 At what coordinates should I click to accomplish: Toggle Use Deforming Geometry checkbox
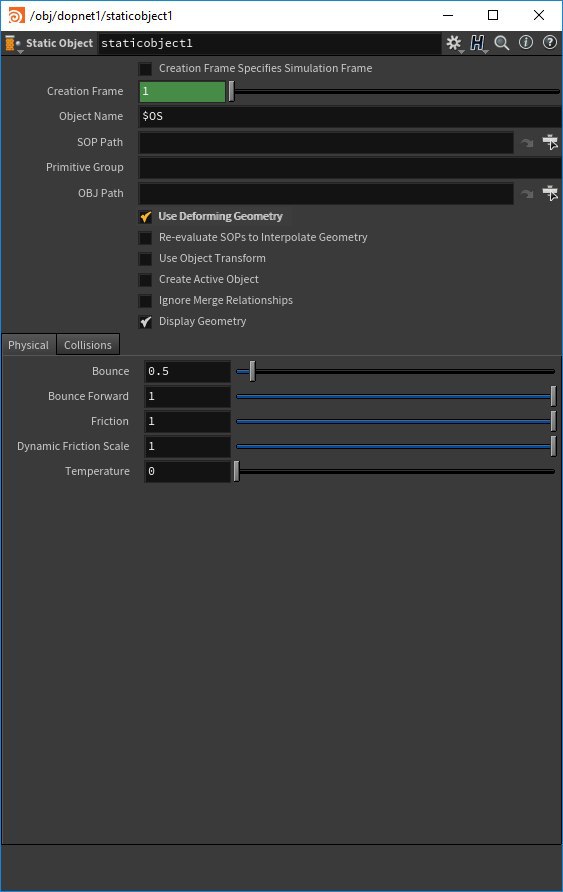[146, 217]
